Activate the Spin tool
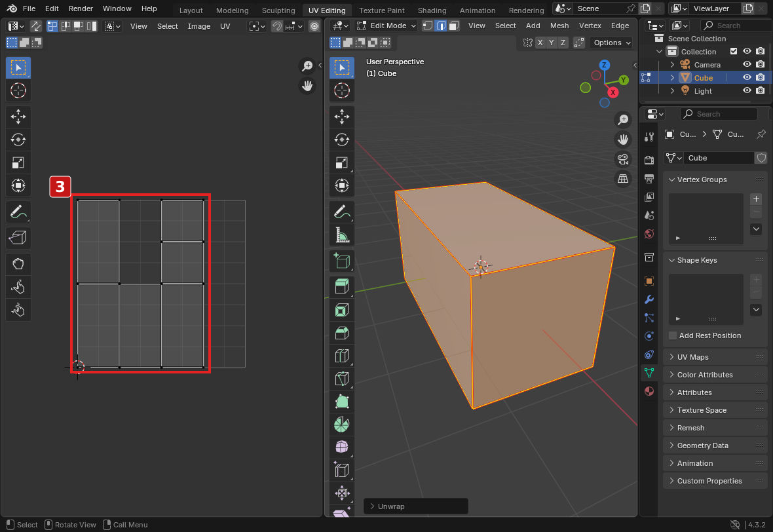The image size is (773, 532). 342,425
